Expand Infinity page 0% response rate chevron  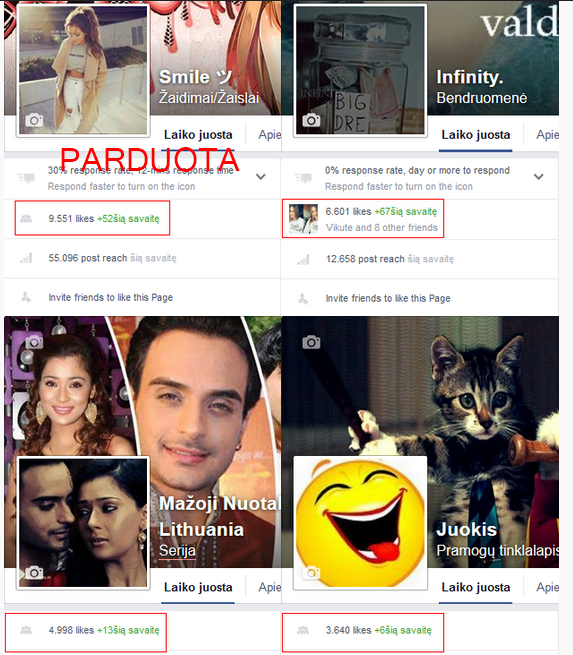click(x=539, y=177)
